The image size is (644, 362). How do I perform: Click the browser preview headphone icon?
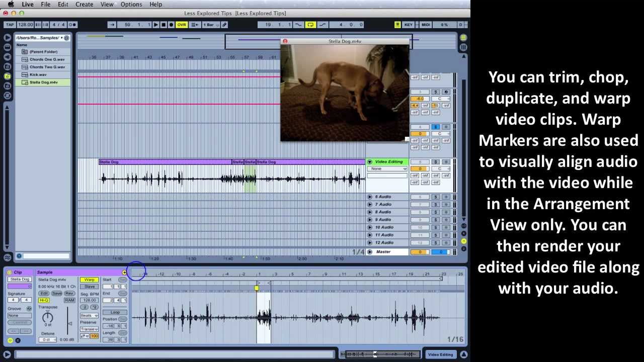[19, 256]
